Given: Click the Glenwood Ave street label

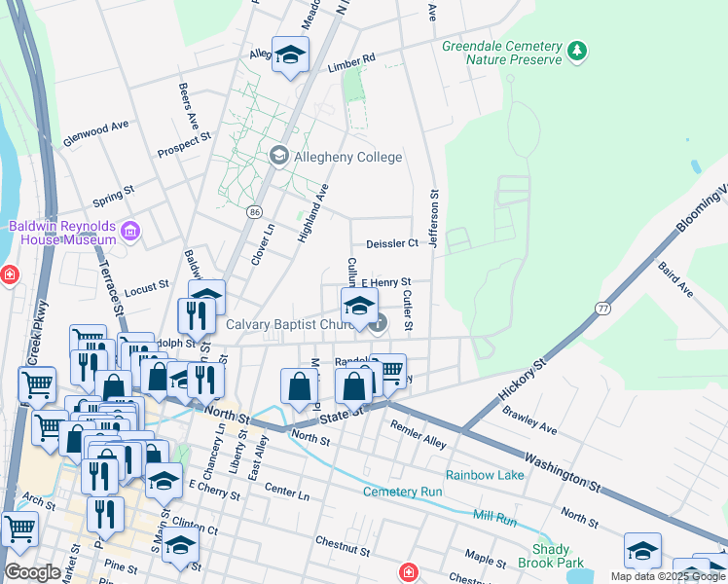Looking at the screenshot, I should click(95, 133).
